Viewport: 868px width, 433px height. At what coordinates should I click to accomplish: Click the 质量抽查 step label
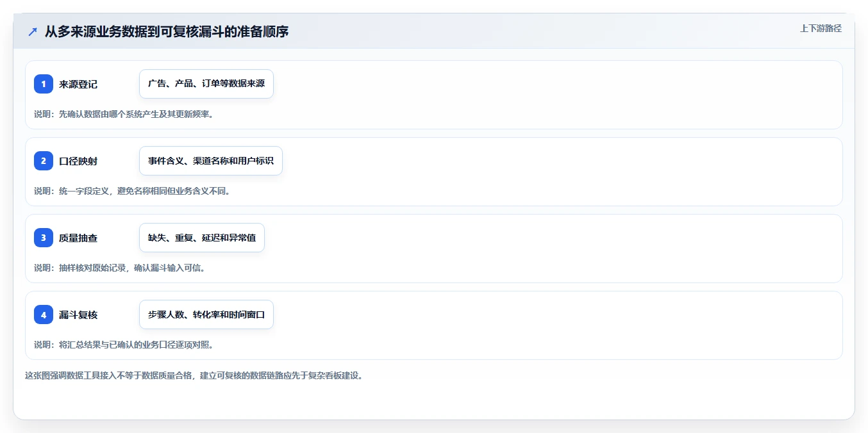click(x=78, y=238)
